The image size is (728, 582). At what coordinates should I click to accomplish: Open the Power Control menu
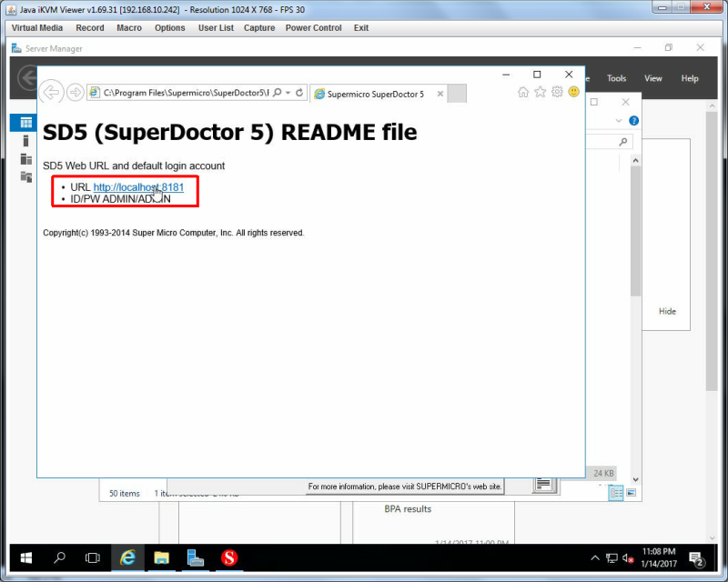[x=313, y=28]
